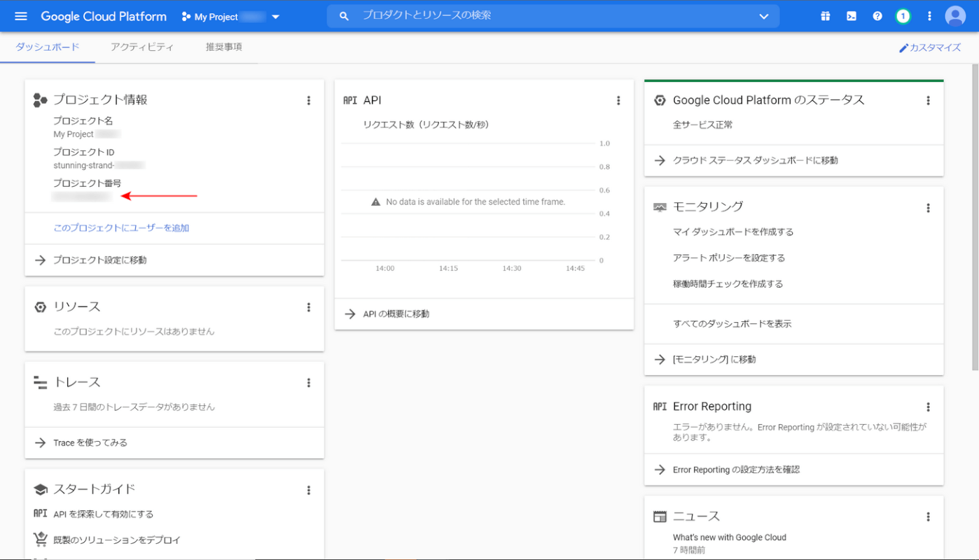Click the No data is available message
This screenshot has width=979, height=560.
pyautogui.click(x=468, y=202)
